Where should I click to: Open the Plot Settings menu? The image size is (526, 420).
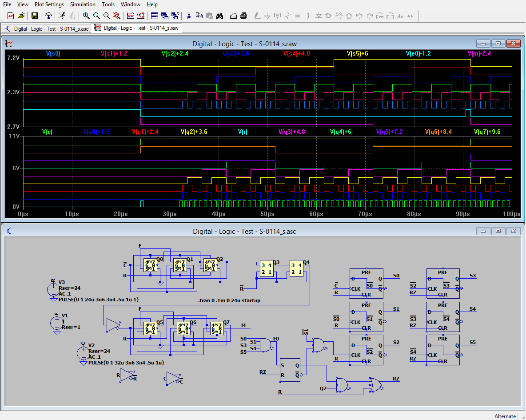coord(49,4)
